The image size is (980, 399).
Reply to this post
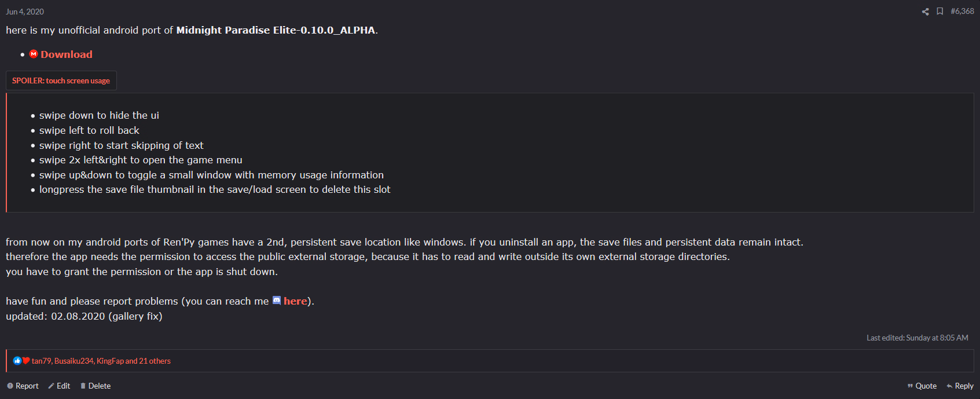pos(960,386)
